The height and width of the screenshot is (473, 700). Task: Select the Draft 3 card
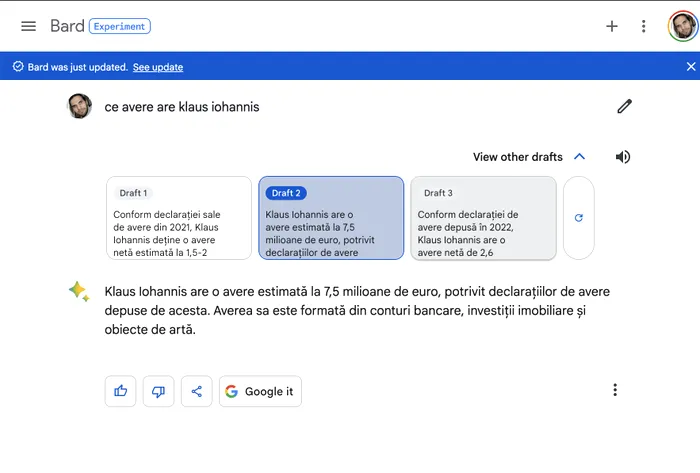(483, 218)
